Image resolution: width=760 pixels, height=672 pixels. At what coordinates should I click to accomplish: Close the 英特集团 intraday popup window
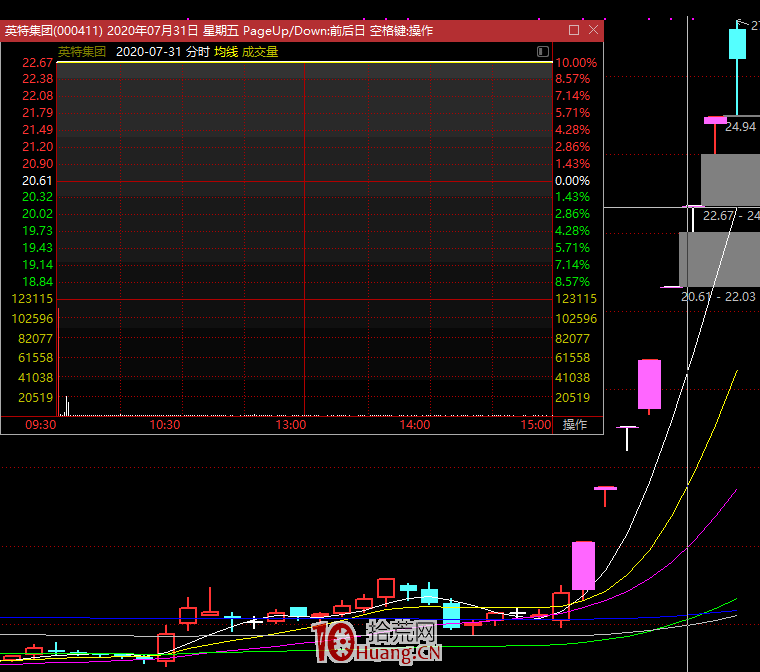pyautogui.click(x=593, y=31)
